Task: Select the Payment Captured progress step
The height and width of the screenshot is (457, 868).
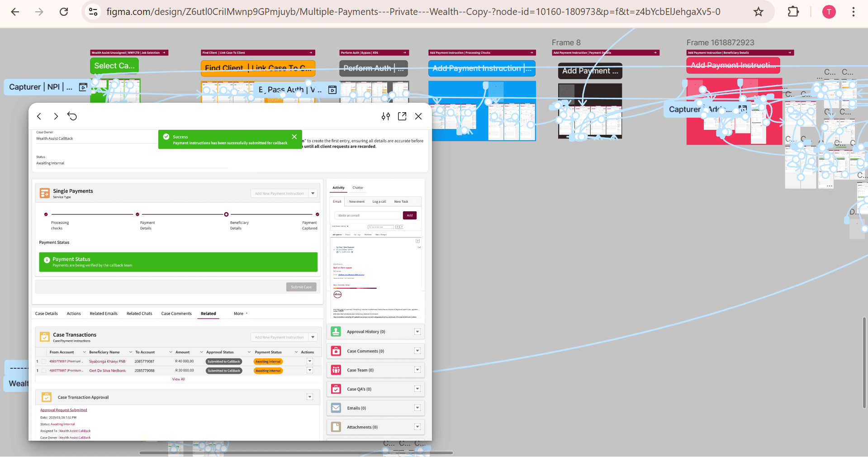Action: [318, 214]
